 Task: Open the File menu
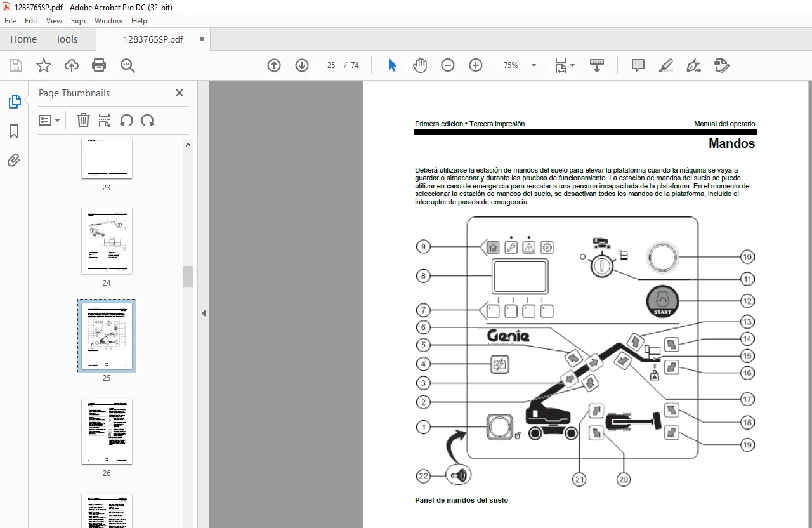click(10, 21)
